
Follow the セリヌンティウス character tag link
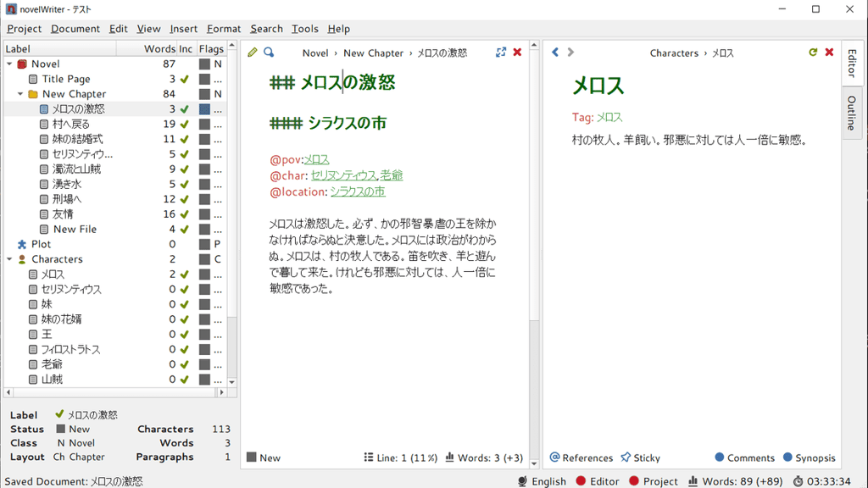pyautogui.click(x=343, y=175)
